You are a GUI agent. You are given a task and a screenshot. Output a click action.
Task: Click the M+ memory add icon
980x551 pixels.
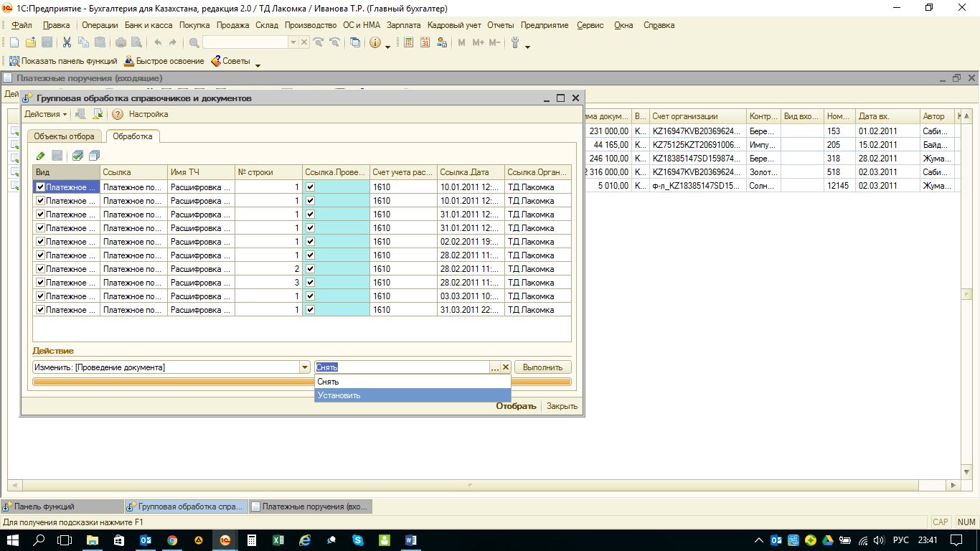(x=478, y=43)
